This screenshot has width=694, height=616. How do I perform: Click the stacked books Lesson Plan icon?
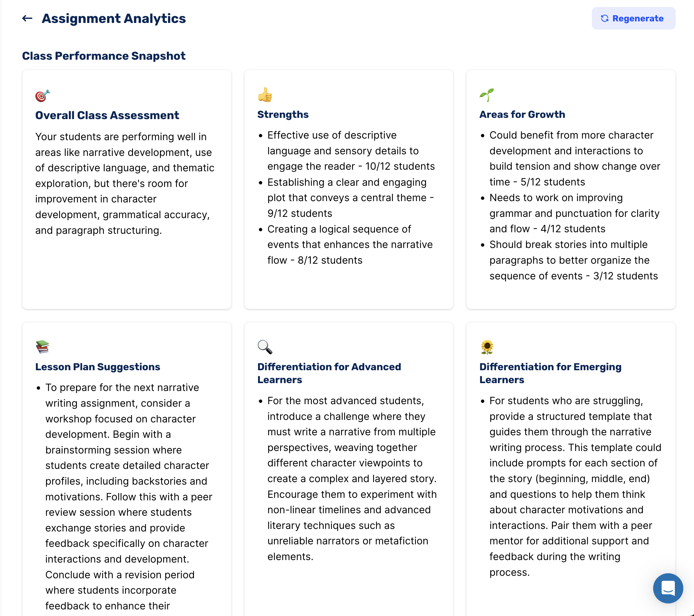coord(42,347)
